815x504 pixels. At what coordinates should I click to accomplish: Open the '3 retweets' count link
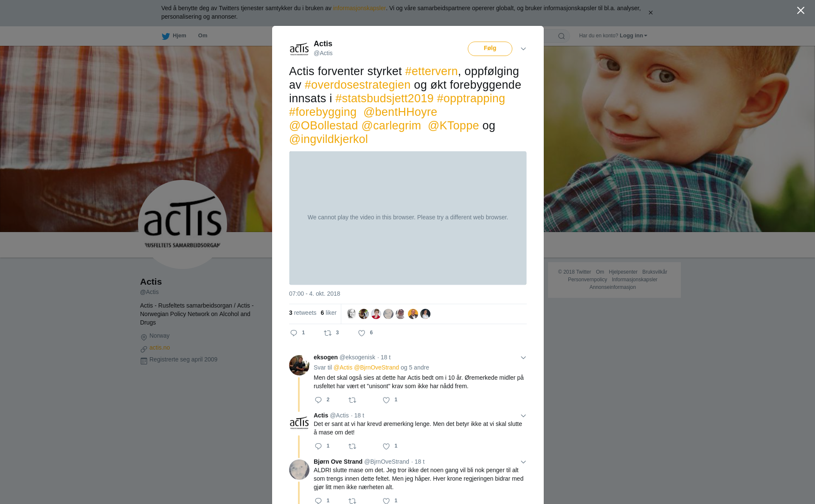[303, 313]
